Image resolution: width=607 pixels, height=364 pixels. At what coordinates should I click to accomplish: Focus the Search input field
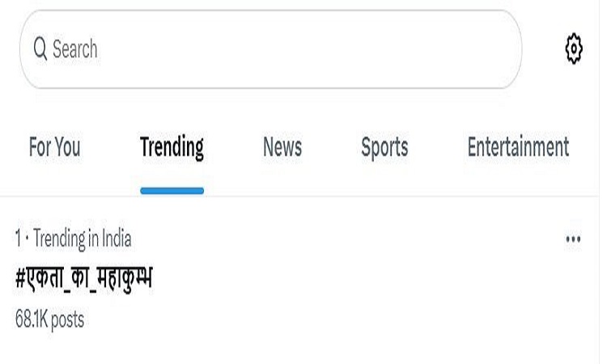[270, 49]
